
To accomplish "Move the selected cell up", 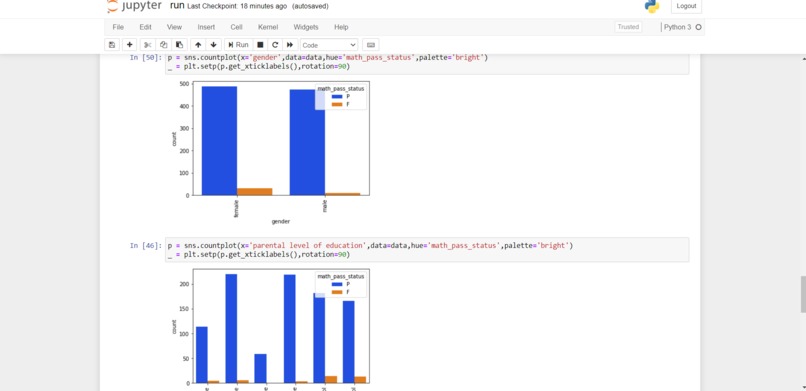I will [198, 45].
